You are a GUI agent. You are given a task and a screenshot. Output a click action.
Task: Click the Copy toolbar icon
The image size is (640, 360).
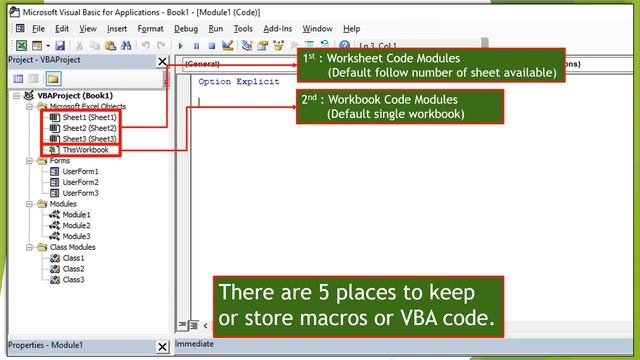(x=95, y=45)
